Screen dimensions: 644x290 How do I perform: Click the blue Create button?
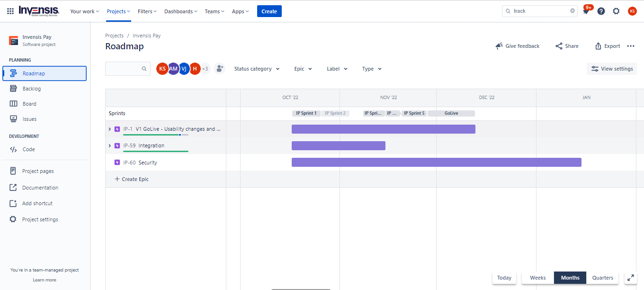tap(269, 11)
